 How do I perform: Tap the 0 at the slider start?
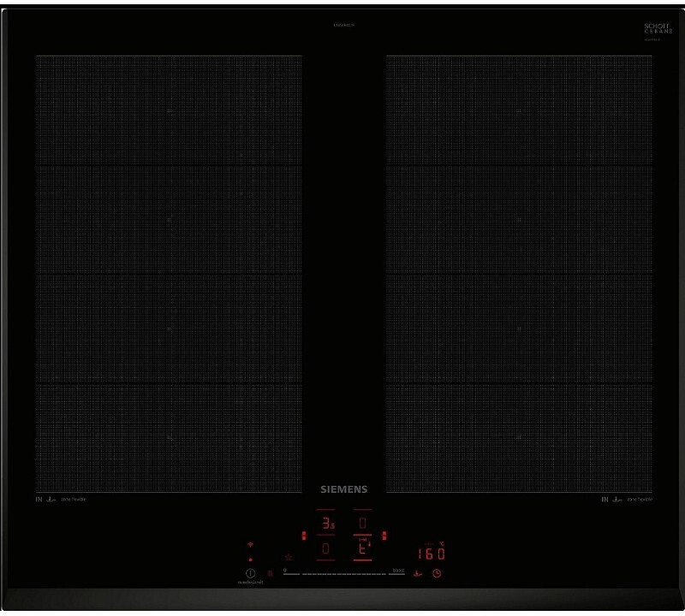[x=284, y=569]
